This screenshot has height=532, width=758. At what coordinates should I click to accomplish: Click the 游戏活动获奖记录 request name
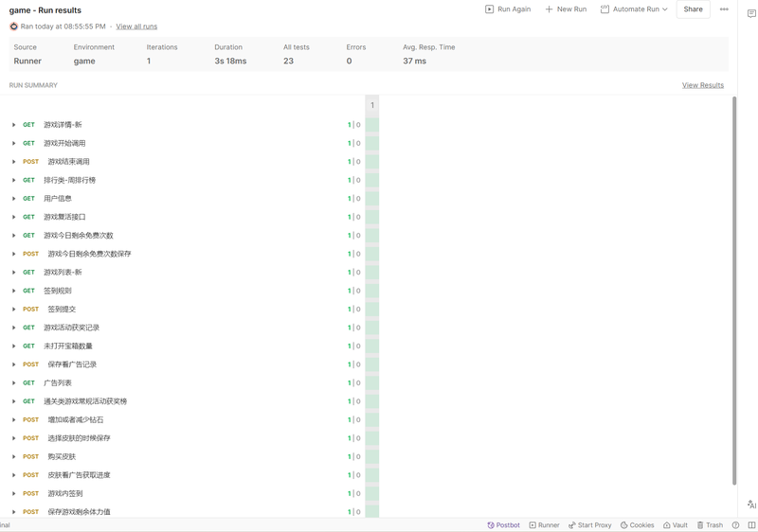click(x=72, y=328)
